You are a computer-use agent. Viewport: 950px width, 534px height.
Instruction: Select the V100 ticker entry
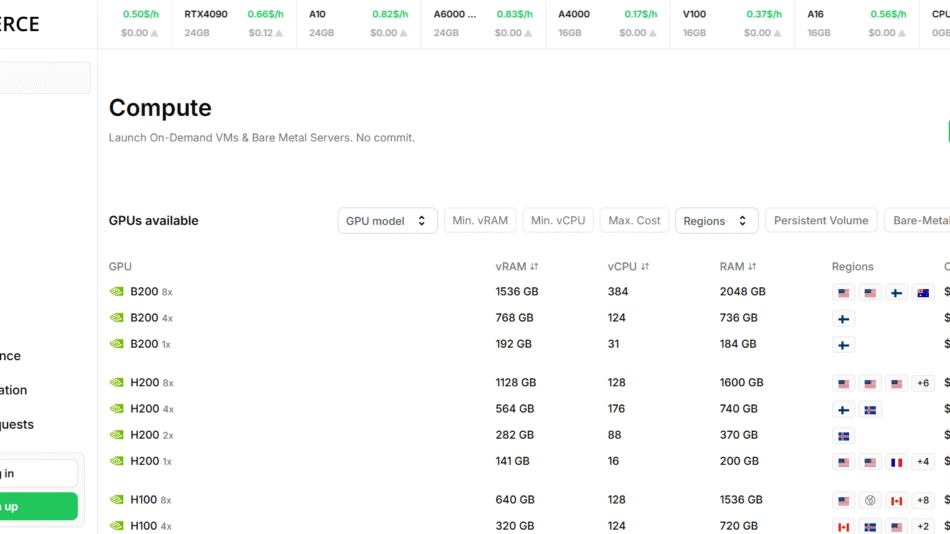click(x=731, y=23)
